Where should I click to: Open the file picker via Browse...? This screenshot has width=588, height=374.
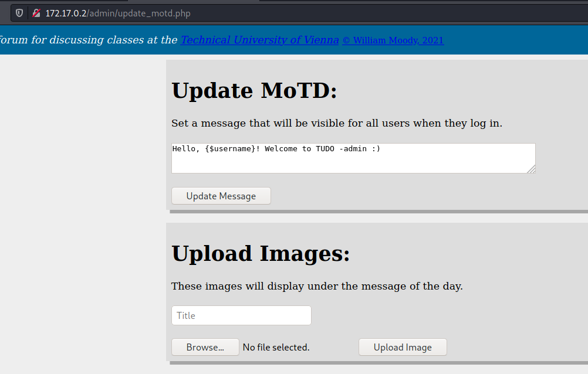pyautogui.click(x=205, y=348)
